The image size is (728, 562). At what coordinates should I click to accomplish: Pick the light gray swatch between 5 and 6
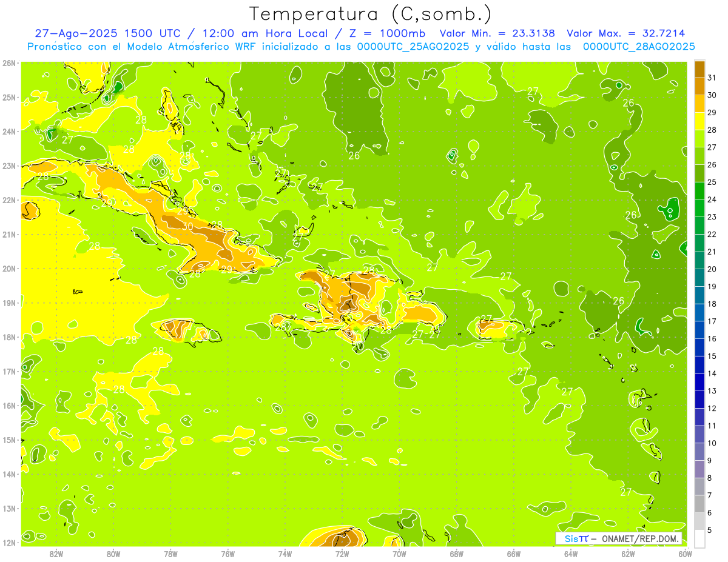699,521
